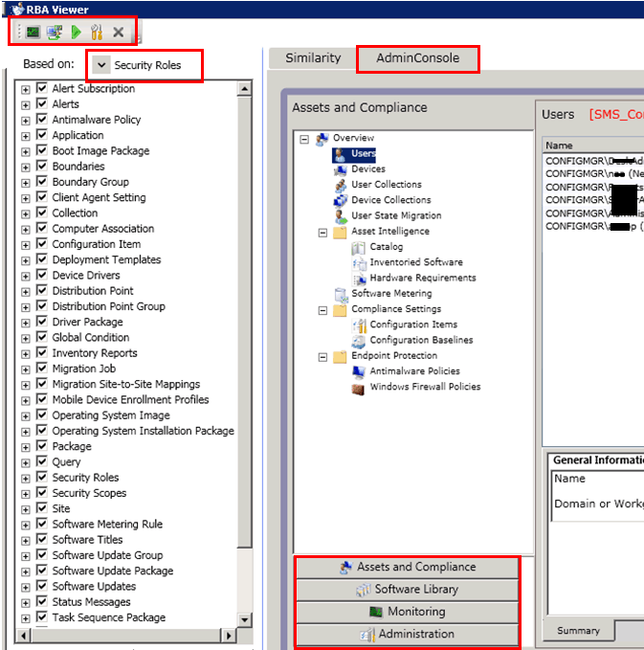Image resolution: width=644 pixels, height=650 pixels.
Task: Uncheck the Task Sequence Package checkbox
Action: (42, 616)
